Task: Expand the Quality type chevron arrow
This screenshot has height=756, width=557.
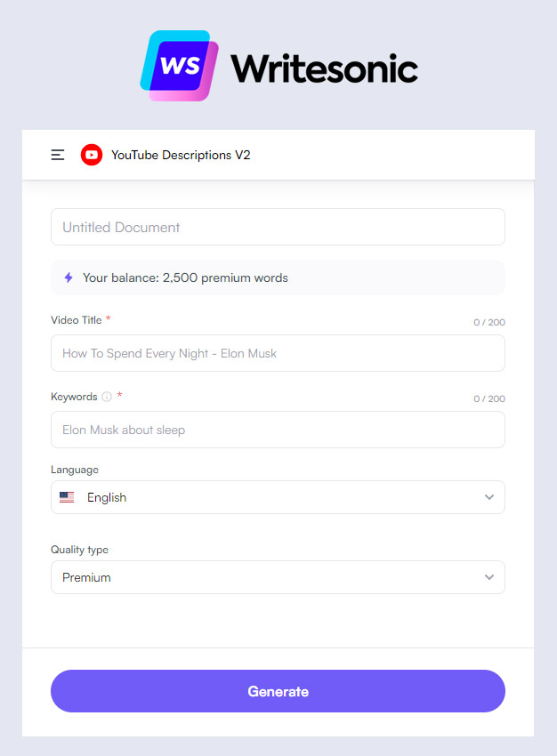Action: [x=489, y=577]
